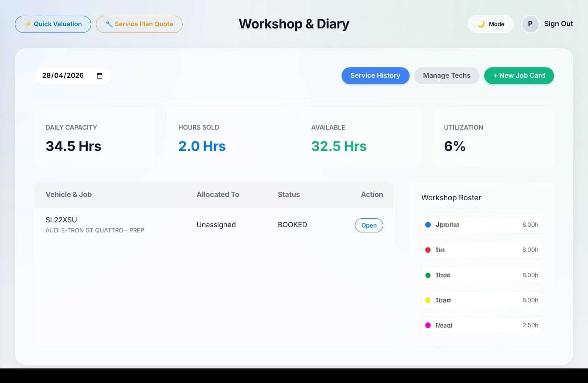588x383 pixels.
Task: Sign Out of the account
Action: (558, 24)
